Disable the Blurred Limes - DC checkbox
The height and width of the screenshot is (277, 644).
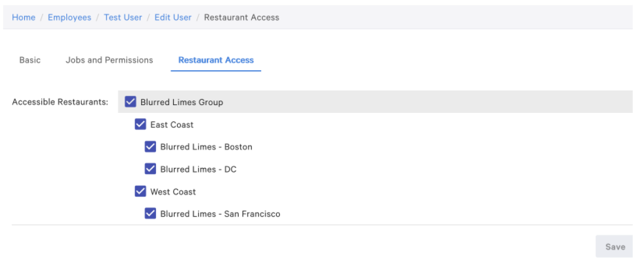pos(150,169)
